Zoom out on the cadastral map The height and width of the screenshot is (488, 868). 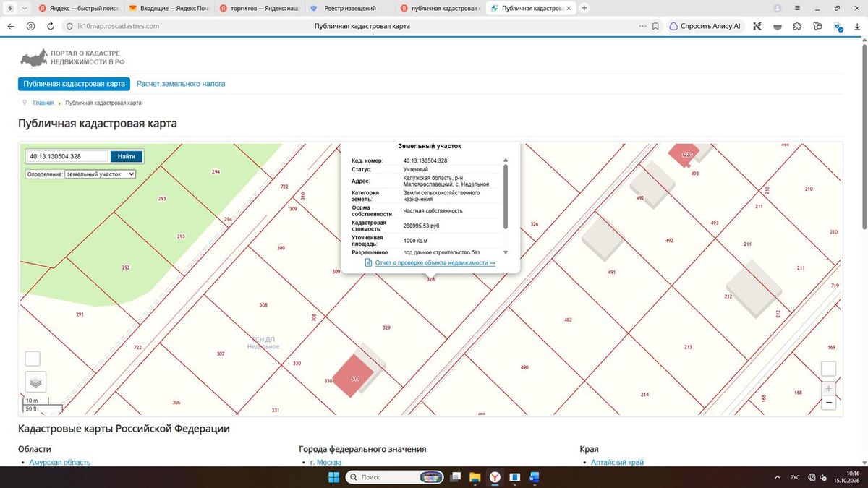coord(829,403)
